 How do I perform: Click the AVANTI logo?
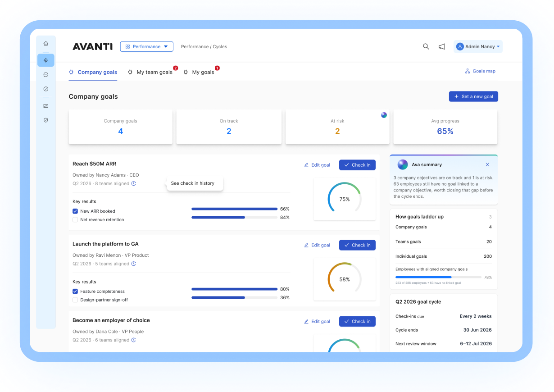92,46
